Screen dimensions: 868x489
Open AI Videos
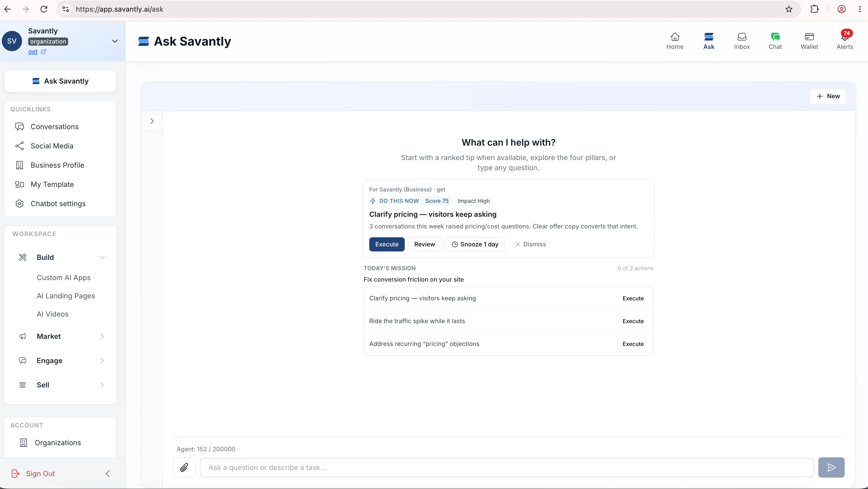[52, 314]
